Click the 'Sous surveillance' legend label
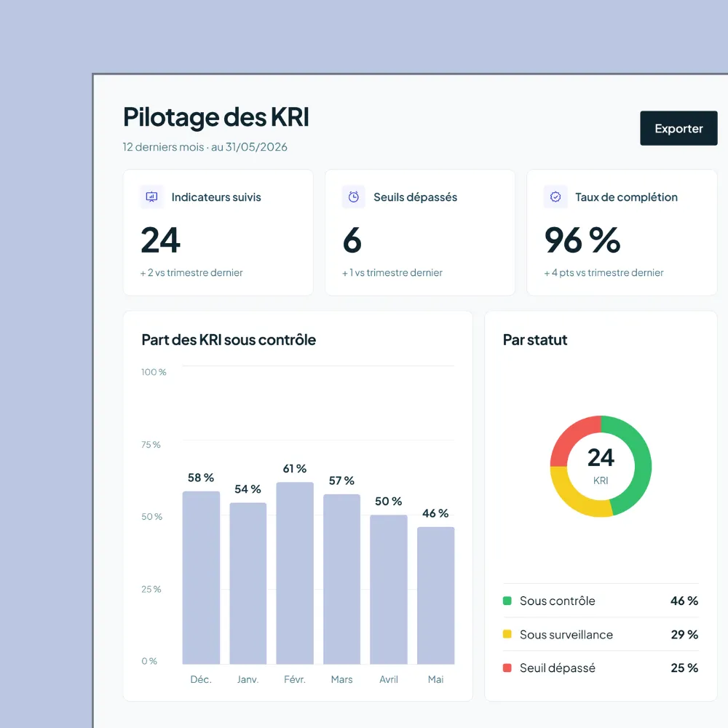Viewport: 728px width, 728px height. tap(566, 634)
